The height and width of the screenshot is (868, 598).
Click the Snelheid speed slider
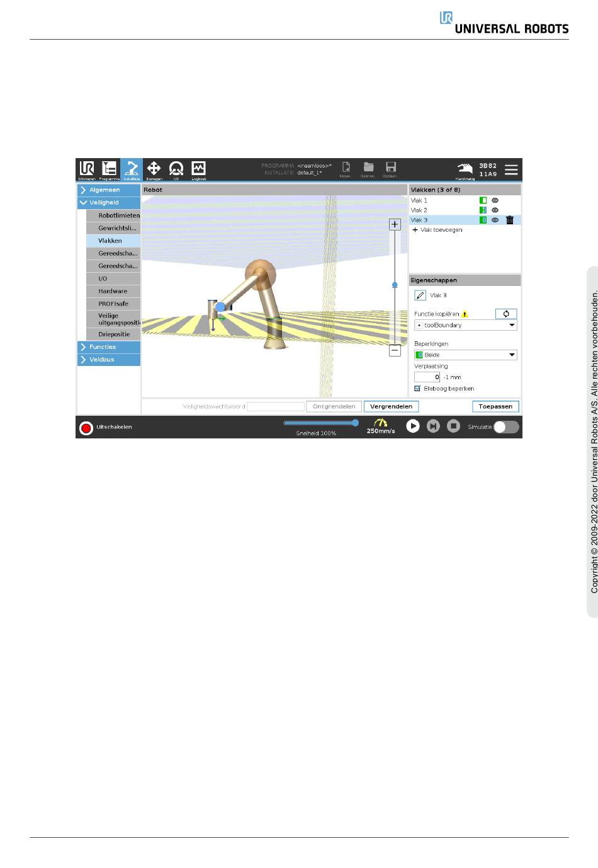pyautogui.click(x=321, y=423)
